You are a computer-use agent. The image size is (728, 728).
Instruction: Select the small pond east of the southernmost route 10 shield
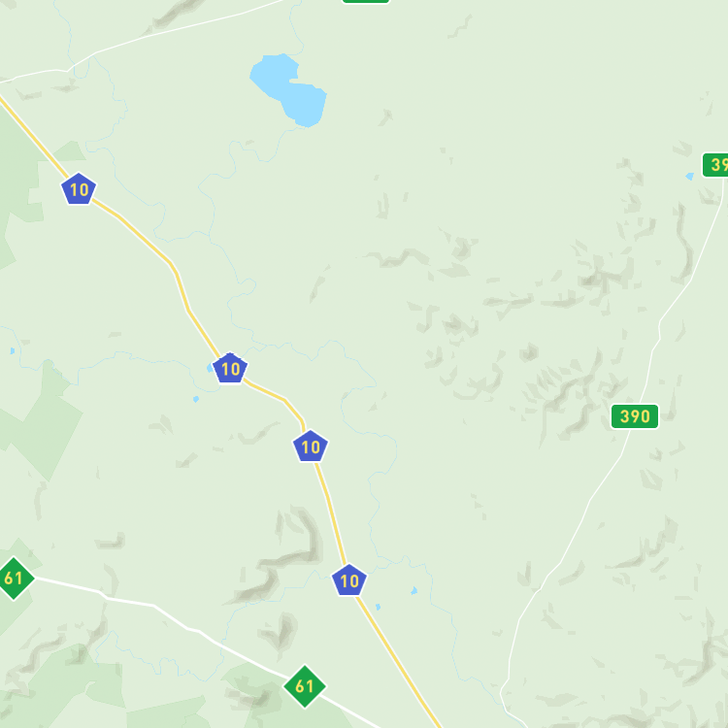tap(414, 590)
